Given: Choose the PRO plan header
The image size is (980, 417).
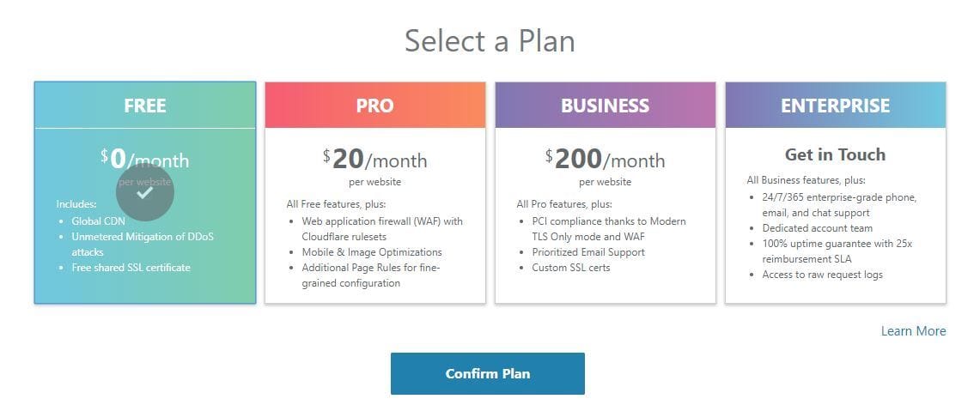Looking at the screenshot, I should pos(374,106).
